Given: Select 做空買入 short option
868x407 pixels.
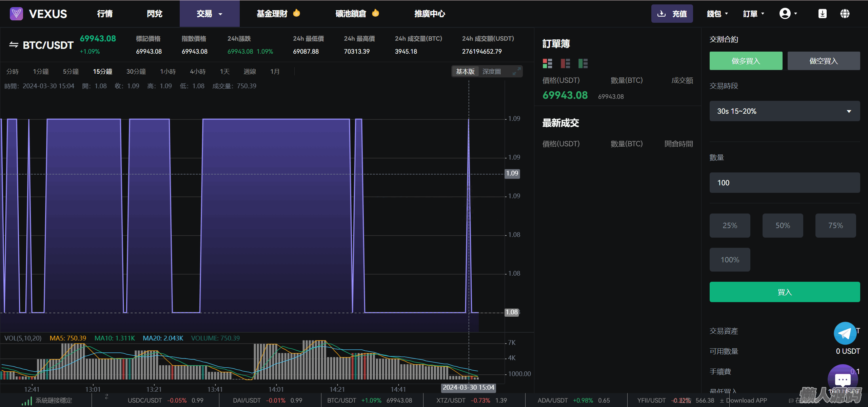Looking at the screenshot, I should click(823, 61).
